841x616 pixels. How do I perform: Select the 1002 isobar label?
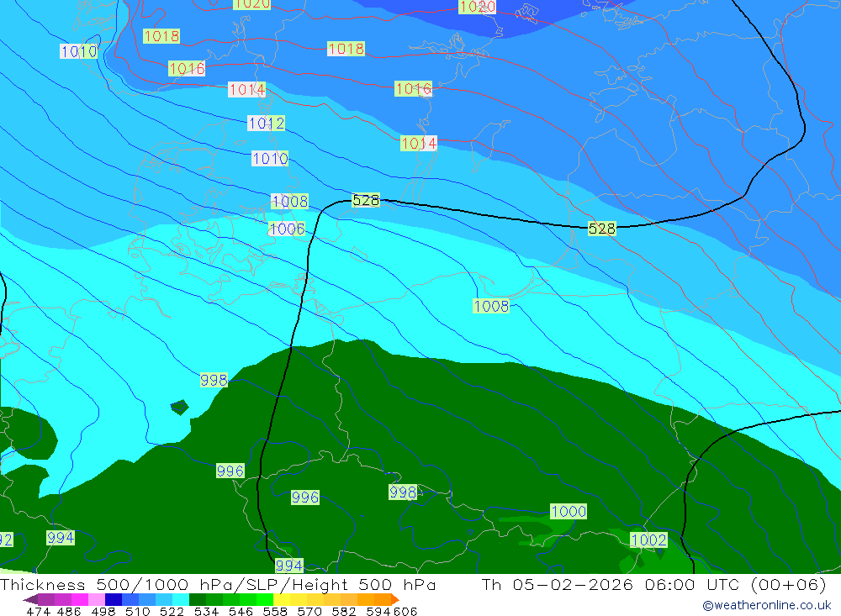648,540
